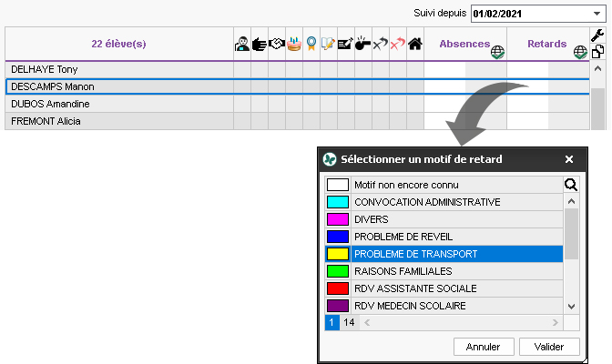Click horizontal scroll right arrow in dialog
Image resolution: width=612 pixels, height=364 pixels.
(555, 323)
